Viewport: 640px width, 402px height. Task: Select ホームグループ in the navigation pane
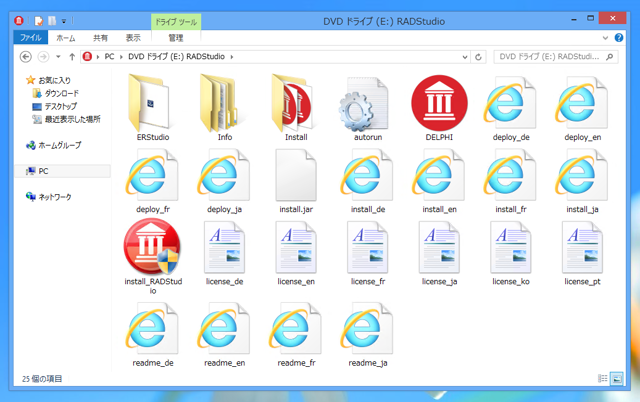point(53,145)
